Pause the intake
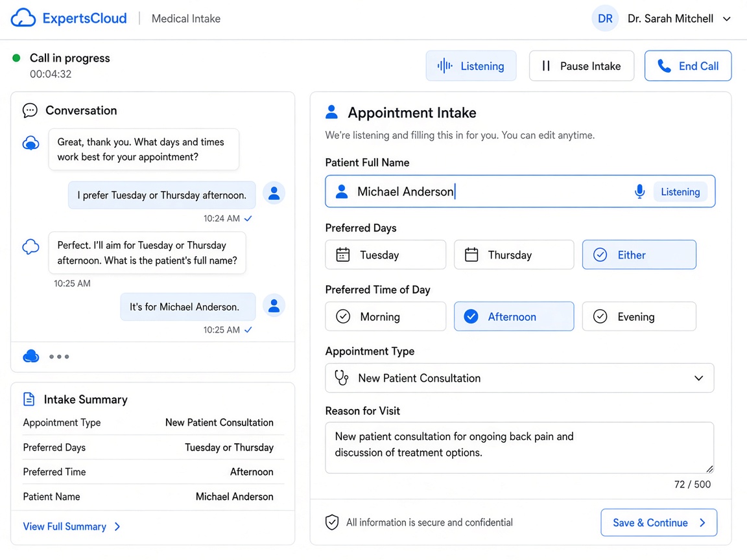This screenshot has width=747, height=560. [581, 65]
